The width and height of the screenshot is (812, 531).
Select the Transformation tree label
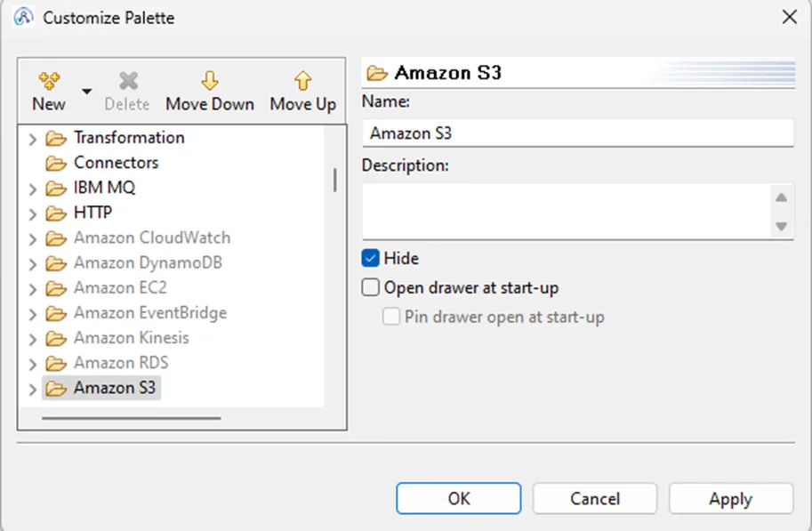click(129, 137)
